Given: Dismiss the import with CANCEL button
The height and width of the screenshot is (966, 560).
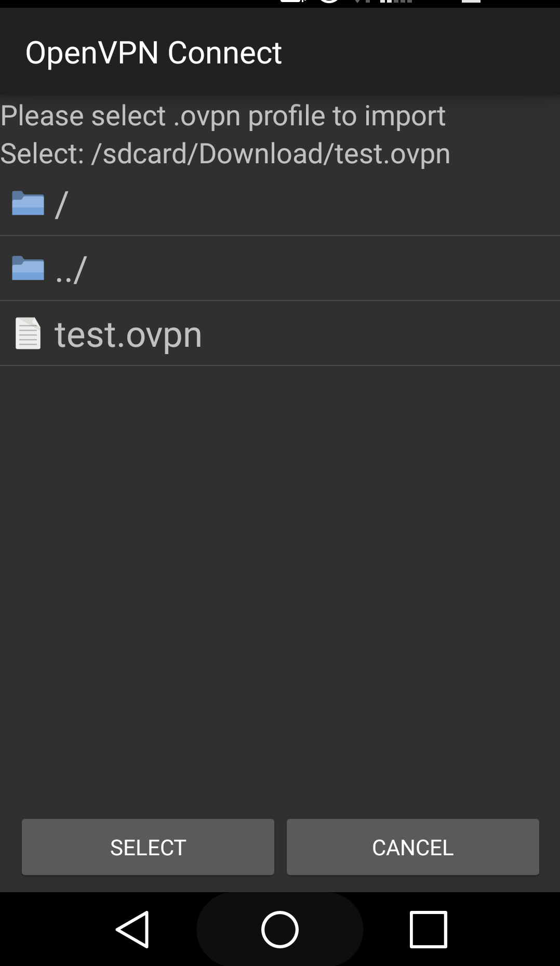Looking at the screenshot, I should (413, 847).
